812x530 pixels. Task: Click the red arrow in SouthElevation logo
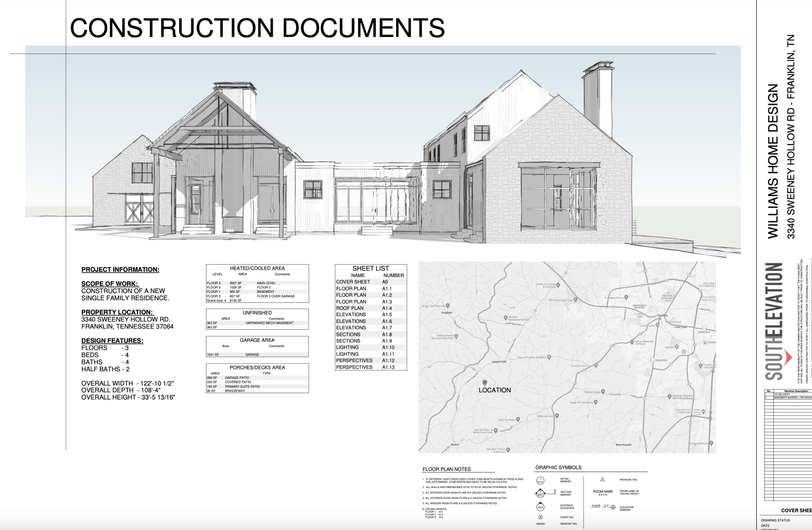[x=788, y=357]
